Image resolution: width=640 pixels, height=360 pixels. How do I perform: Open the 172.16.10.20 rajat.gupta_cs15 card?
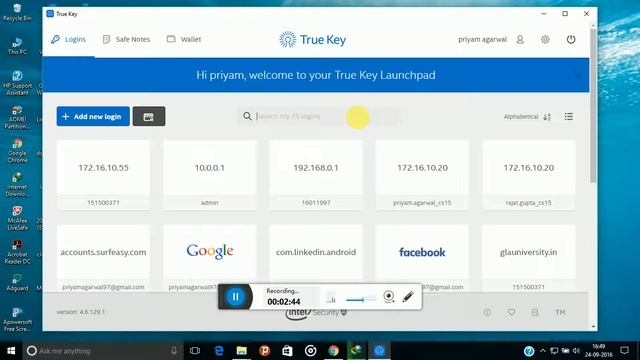click(x=529, y=175)
